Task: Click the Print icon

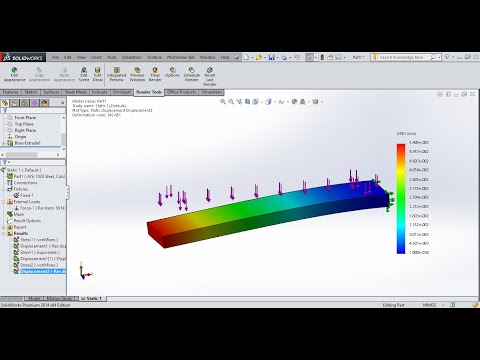Action: pyautogui.click(x=284, y=57)
